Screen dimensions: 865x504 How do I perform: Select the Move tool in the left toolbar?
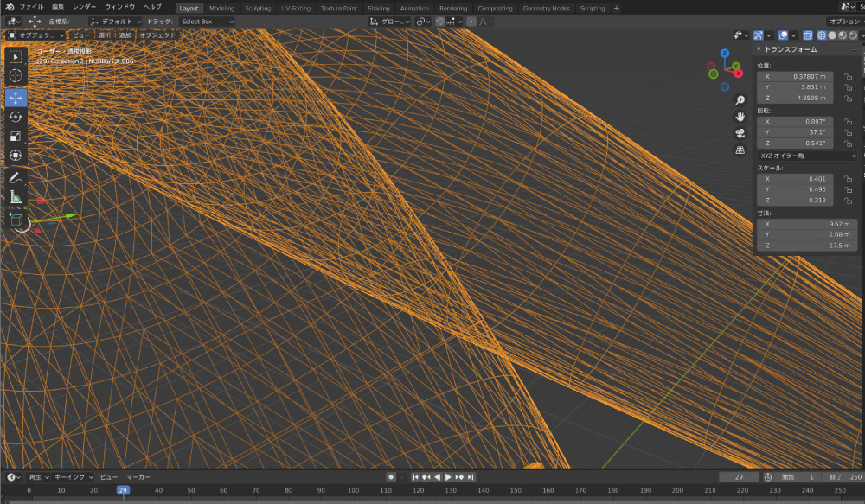point(16,98)
